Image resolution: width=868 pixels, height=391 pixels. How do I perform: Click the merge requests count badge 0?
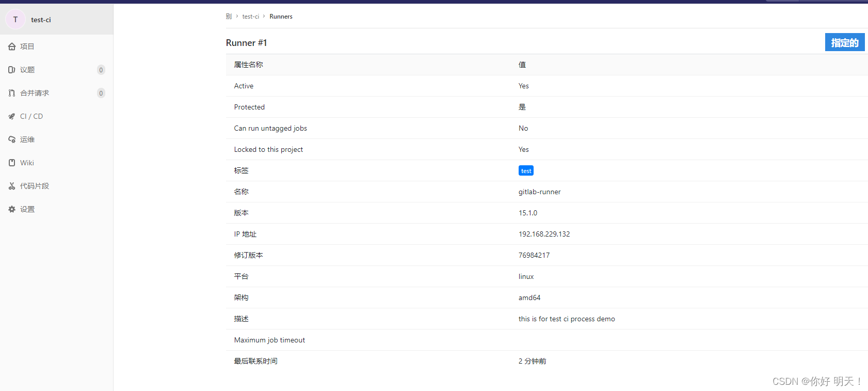pos(101,93)
